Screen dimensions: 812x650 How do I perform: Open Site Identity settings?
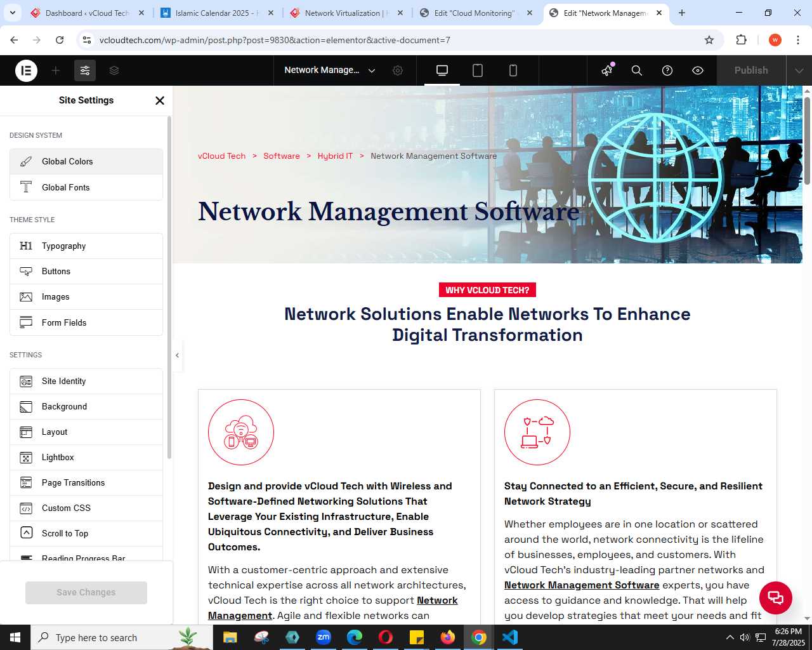coord(86,381)
